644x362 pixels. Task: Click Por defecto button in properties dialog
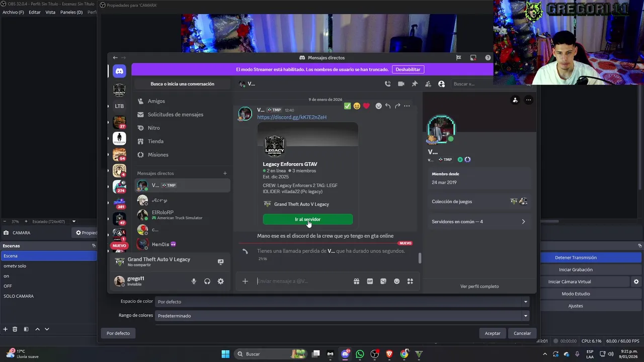point(118,333)
